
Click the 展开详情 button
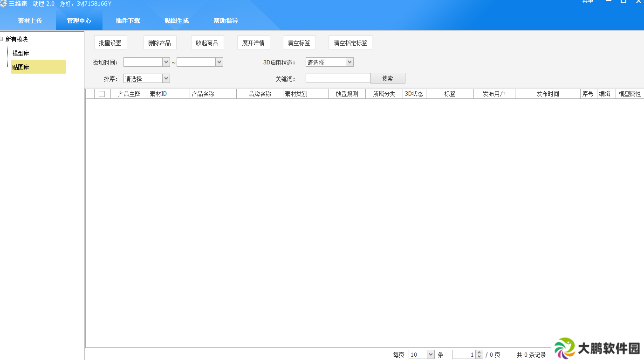tap(253, 42)
